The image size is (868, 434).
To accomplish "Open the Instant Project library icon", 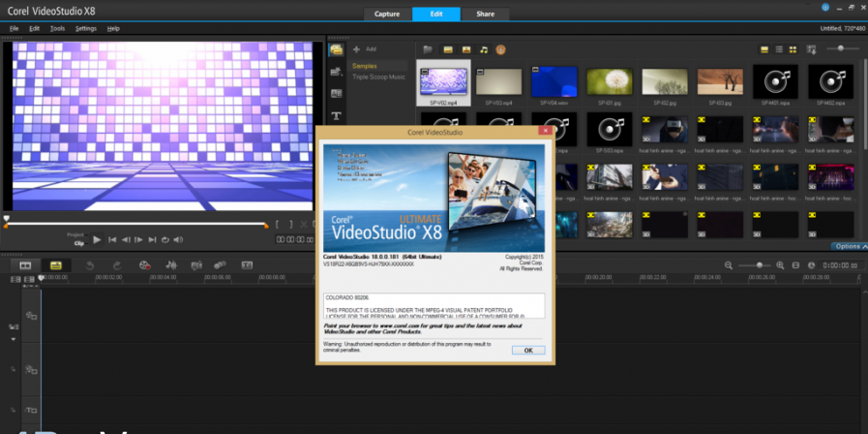I will point(336,72).
